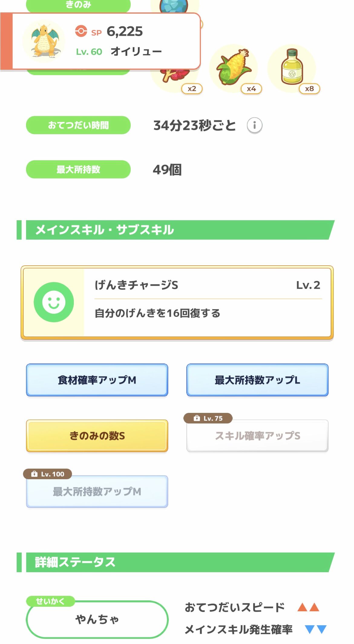Tap the Dragonite portrait in header
This screenshot has width=354, height=644.
[44, 41]
